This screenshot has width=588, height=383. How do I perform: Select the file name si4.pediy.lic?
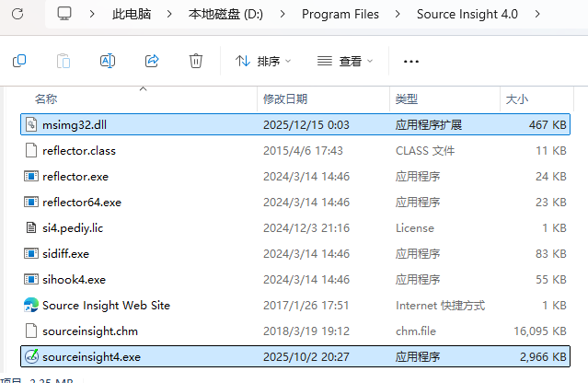[x=73, y=227]
